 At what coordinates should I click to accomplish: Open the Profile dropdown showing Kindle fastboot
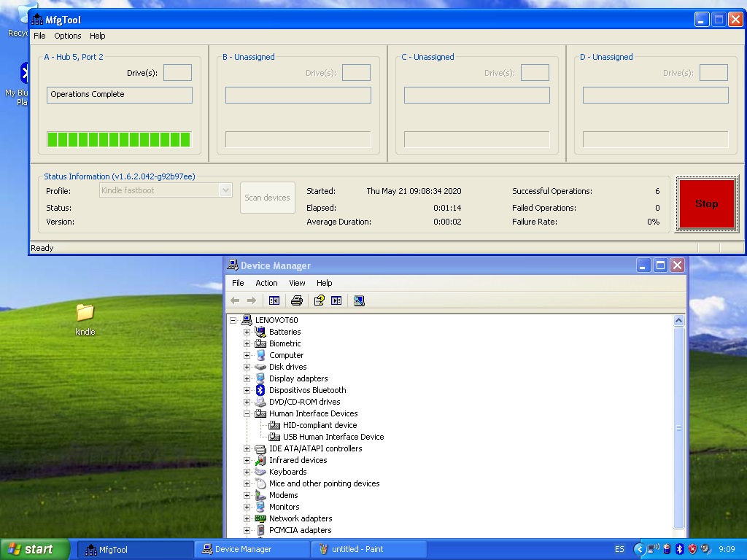tap(225, 190)
